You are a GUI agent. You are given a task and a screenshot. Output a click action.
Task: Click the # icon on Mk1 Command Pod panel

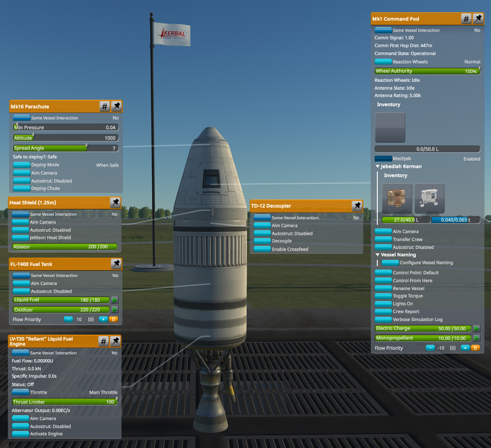click(x=466, y=19)
